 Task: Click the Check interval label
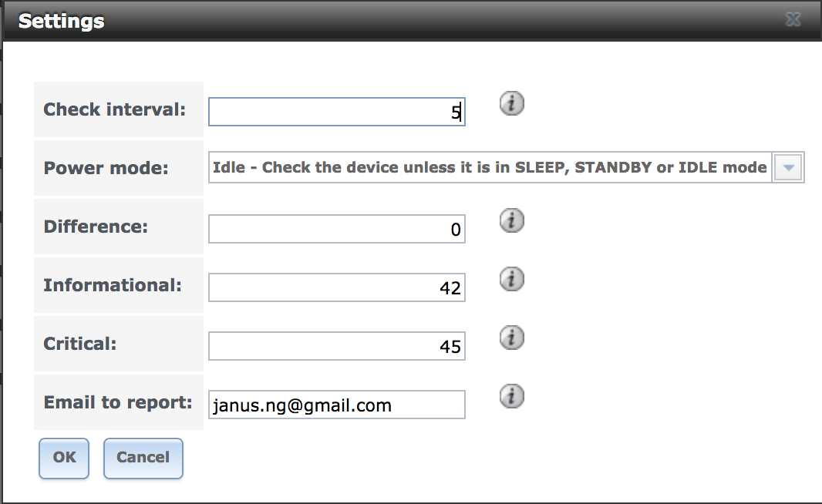pyautogui.click(x=114, y=109)
